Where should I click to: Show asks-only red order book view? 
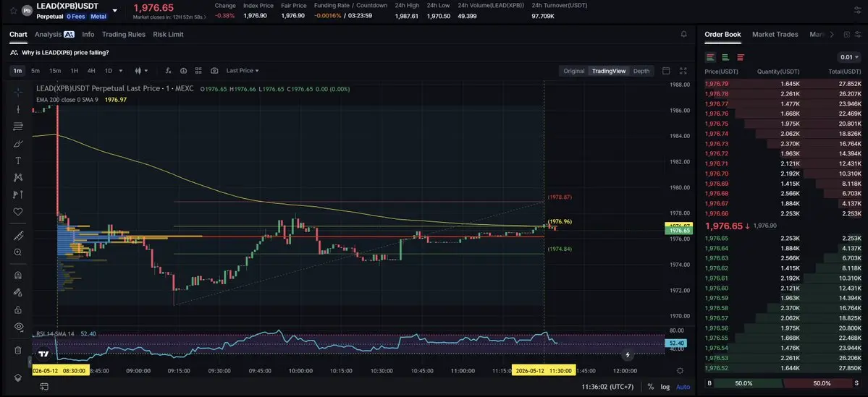click(740, 57)
